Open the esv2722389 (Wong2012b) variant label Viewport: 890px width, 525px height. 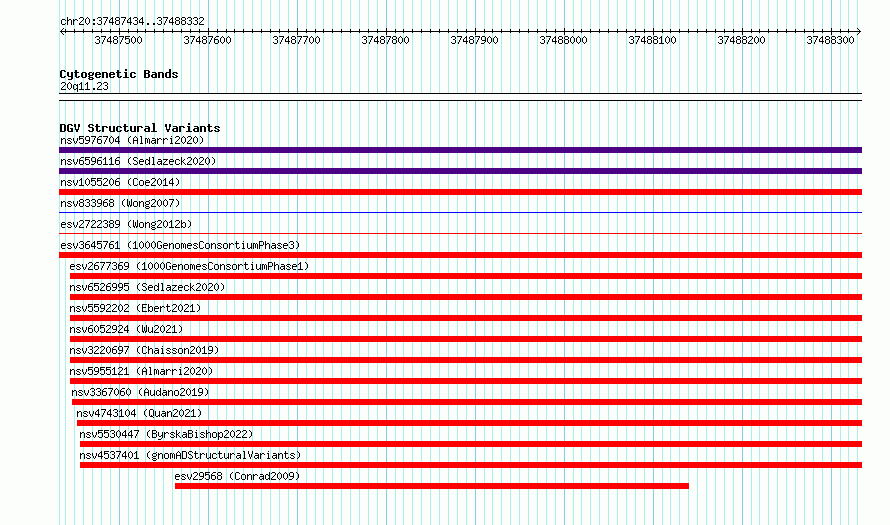(x=126, y=224)
